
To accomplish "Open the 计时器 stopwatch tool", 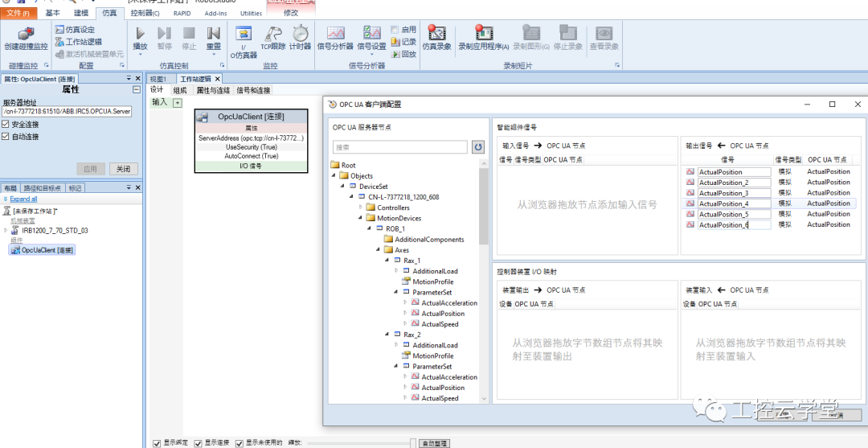I will (x=300, y=33).
